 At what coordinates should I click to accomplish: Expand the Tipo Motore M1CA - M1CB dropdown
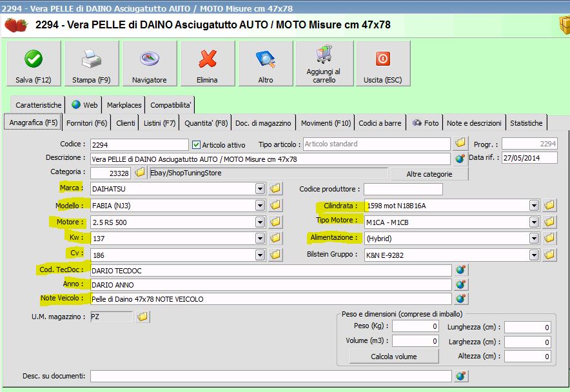(x=534, y=222)
